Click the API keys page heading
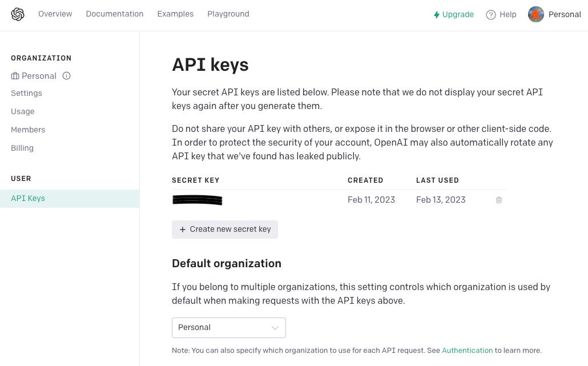The width and height of the screenshot is (588, 366). pyautogui.click(x=210, y=65)
